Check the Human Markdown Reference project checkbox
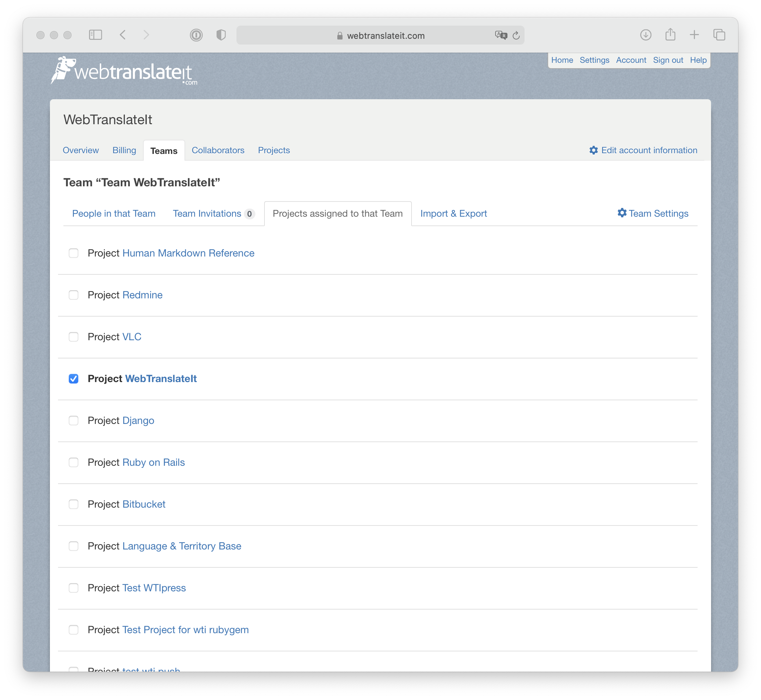The image size is (761, 700). point(74,253)
